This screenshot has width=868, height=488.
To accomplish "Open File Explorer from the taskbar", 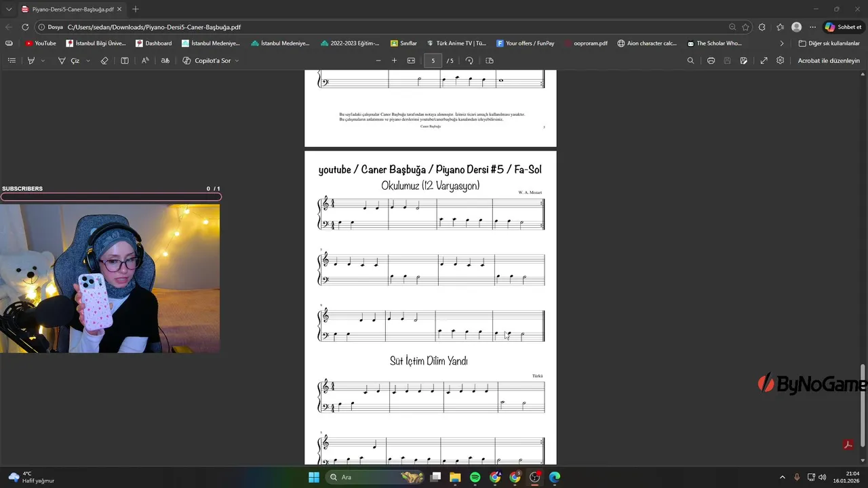I will click(x=455, y=477).
